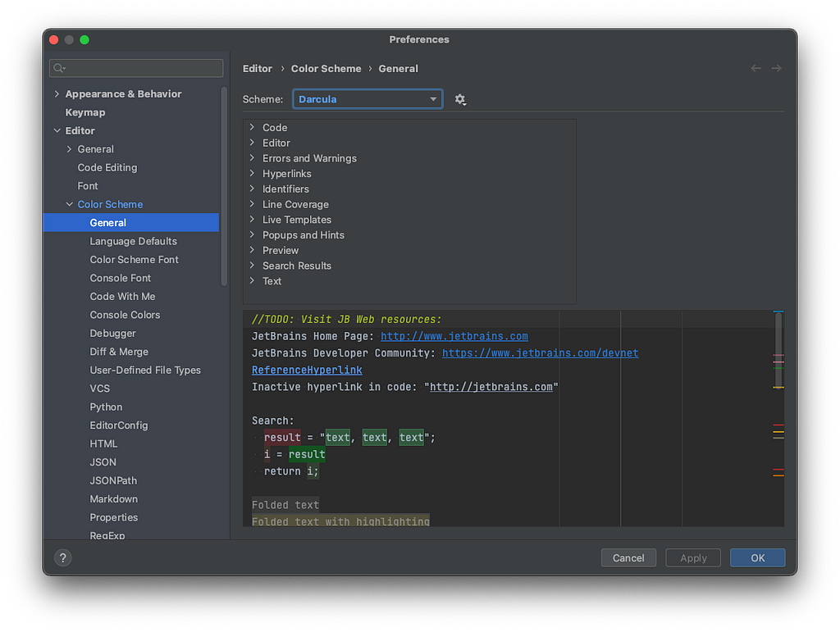Click the Cancel button
Viewport: 840px width, 632px height.
628,557
